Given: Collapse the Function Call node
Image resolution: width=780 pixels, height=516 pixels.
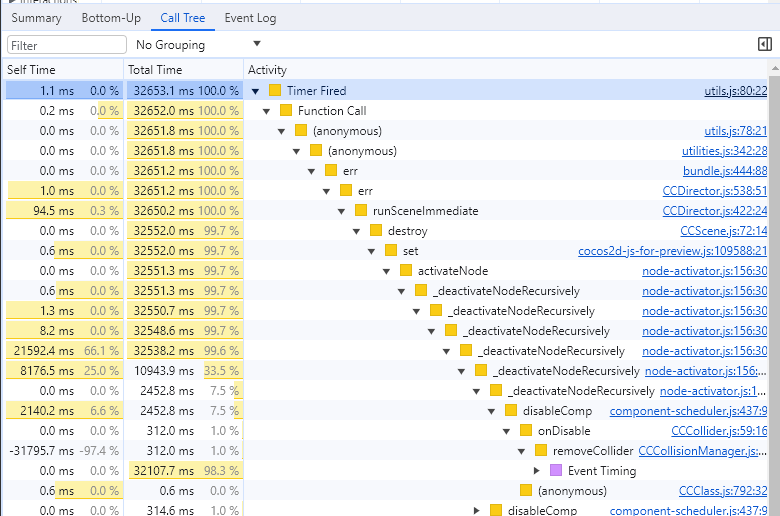Looking at the screenshot, I should pyautogui.click(x=267, y=111).
